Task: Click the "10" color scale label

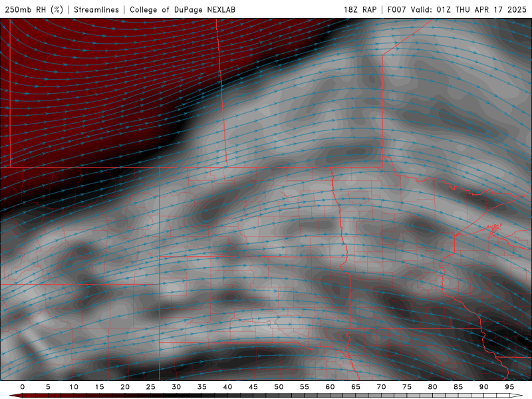Action: (x=74, y=387)
